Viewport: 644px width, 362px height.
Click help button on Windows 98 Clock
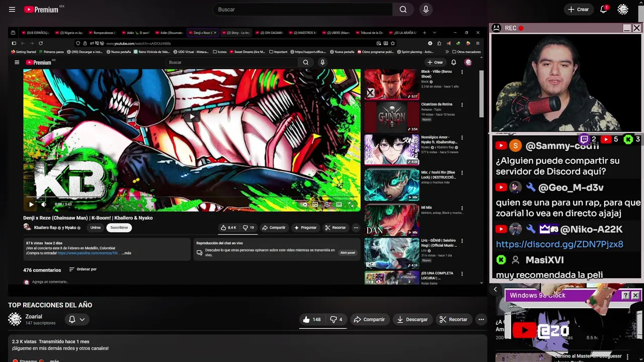point(625,295)
